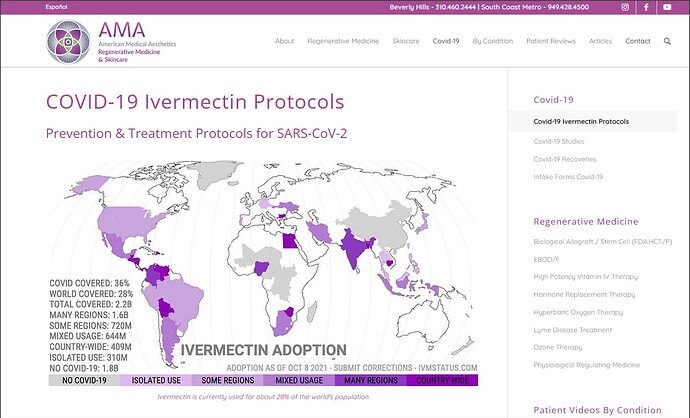Screen dimensions: 690x418
Task: Click the American Medical Aesthetics logo text
Action: [137, 44]
